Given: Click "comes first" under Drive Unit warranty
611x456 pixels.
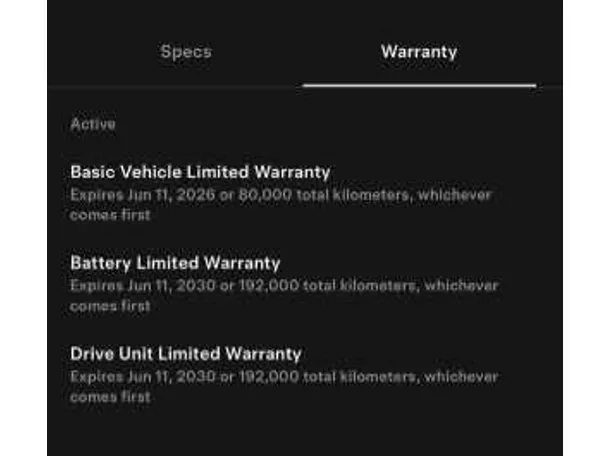Looking at the screenshot, I should point(110,396).
